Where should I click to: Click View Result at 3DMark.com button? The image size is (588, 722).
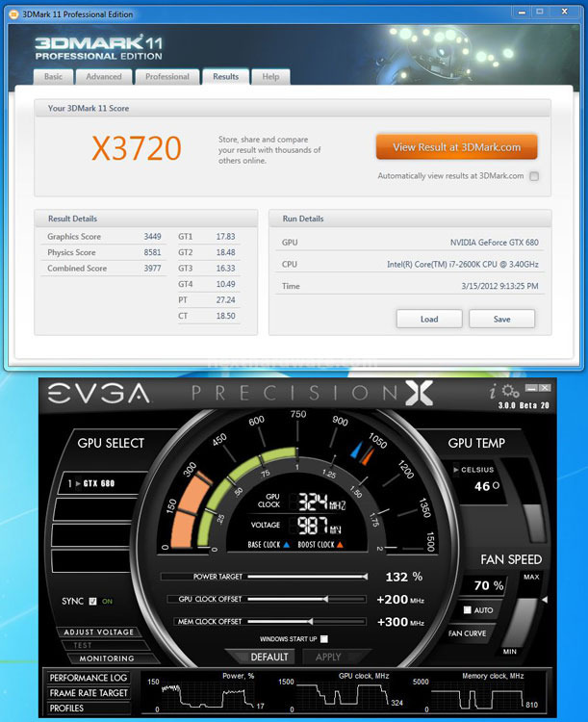tap(456, 147)
